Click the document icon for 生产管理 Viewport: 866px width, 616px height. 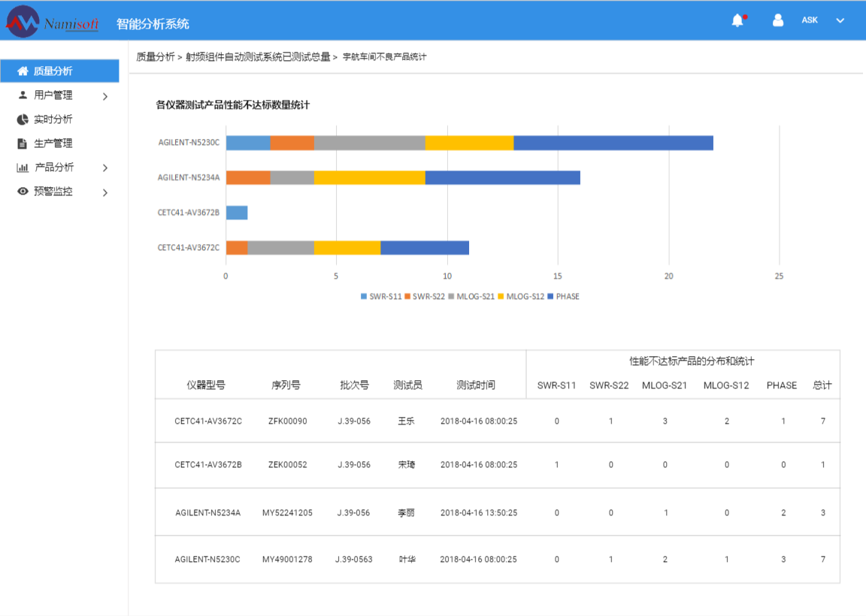pos(22,143)
